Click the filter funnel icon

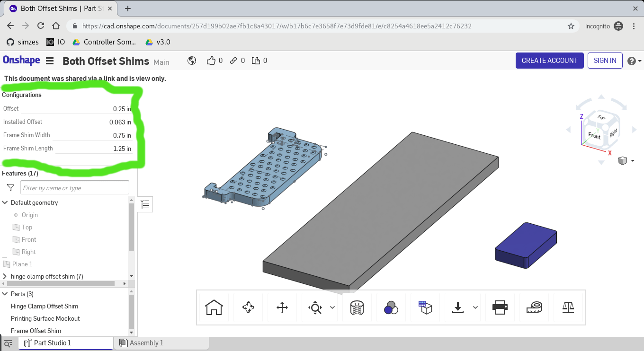point(10,188)
